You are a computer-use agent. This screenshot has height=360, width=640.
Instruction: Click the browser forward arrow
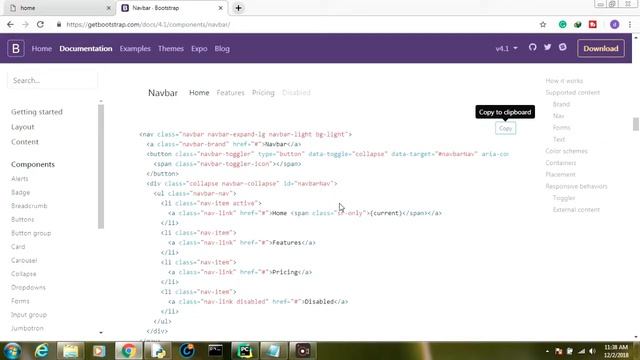pos(25,24)
